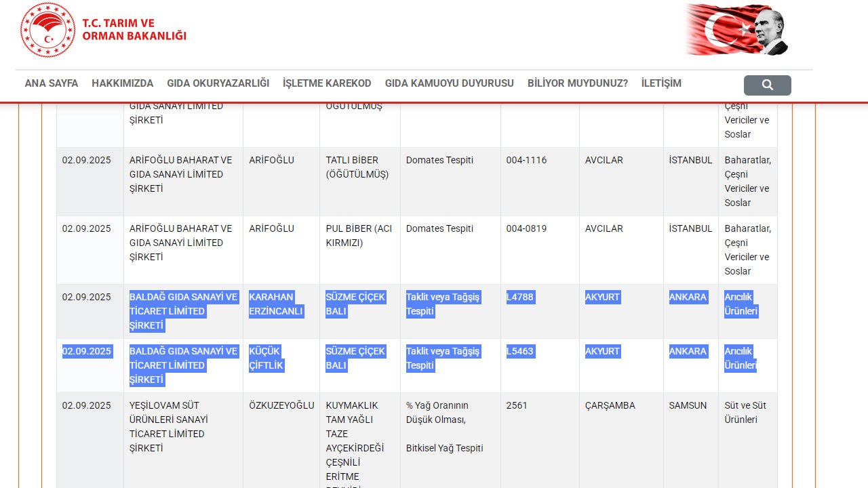Click İSTANBUL province in PUL BİBER row

(x=690, y=229)
